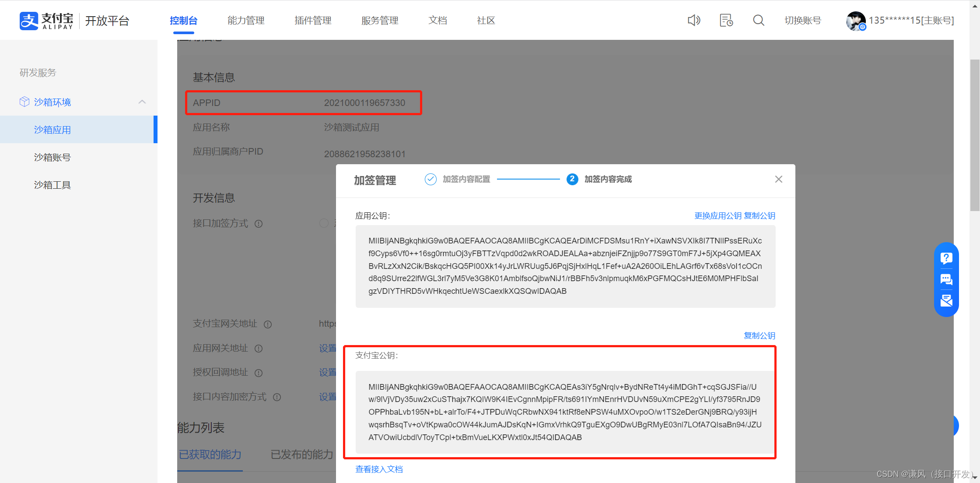
Task: Click the 切换账号 button
Action: click(802, 21)
